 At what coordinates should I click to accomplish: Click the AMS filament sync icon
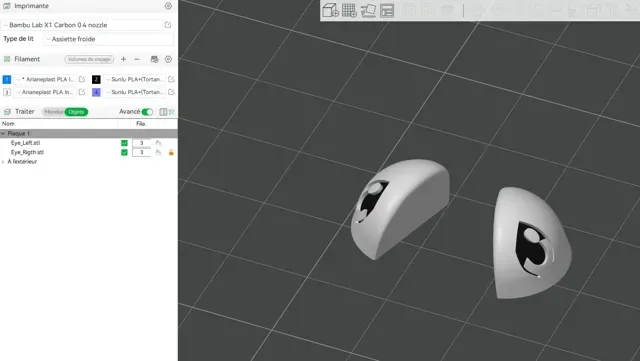click(x=154, y=59)
